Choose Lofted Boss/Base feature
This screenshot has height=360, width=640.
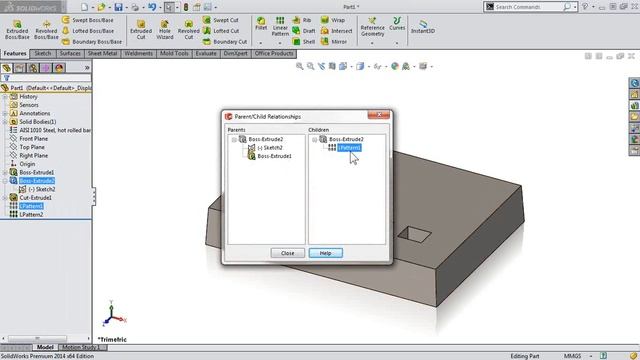(88, 31)
